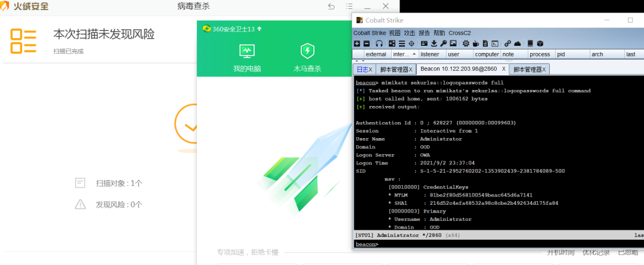Click the 开机时间 link in 360 window

(561, 252)
